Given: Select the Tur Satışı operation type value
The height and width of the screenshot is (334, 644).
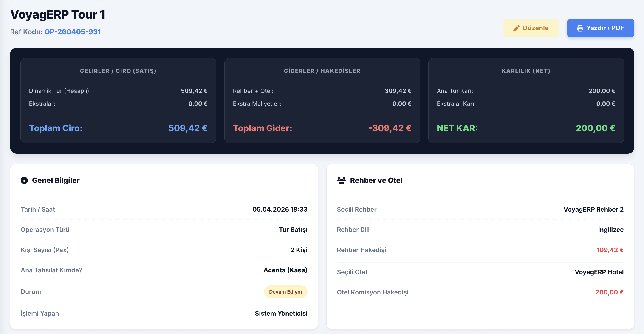Looking at the screenshot, I should tap(294, 230).
